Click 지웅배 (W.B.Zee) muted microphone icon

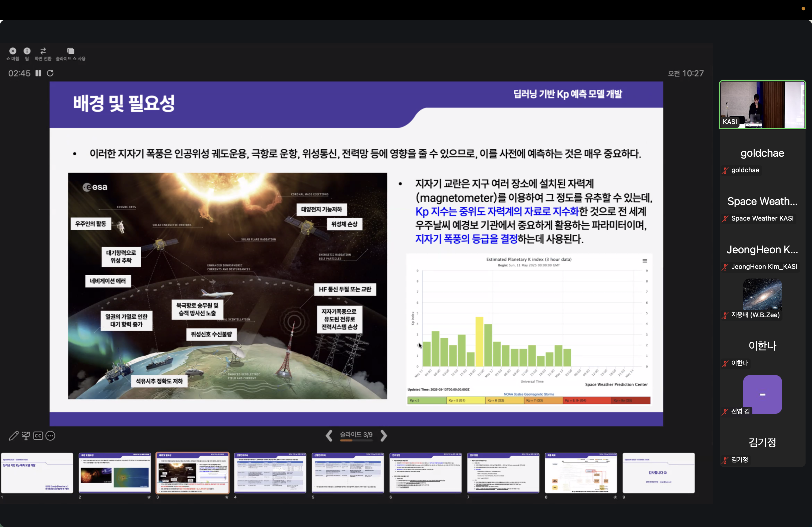[x=725, y=315]
